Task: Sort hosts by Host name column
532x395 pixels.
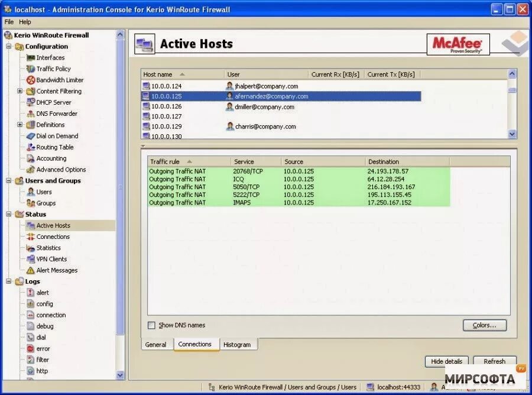Action: click(x=182, y=75)
